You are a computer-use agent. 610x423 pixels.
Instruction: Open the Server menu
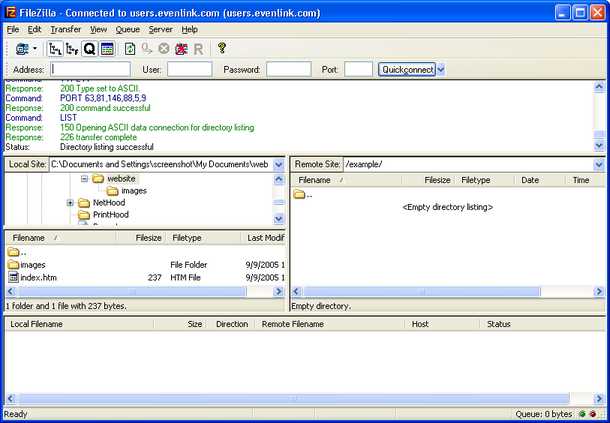pyautogui.click(x=160, y=30)
